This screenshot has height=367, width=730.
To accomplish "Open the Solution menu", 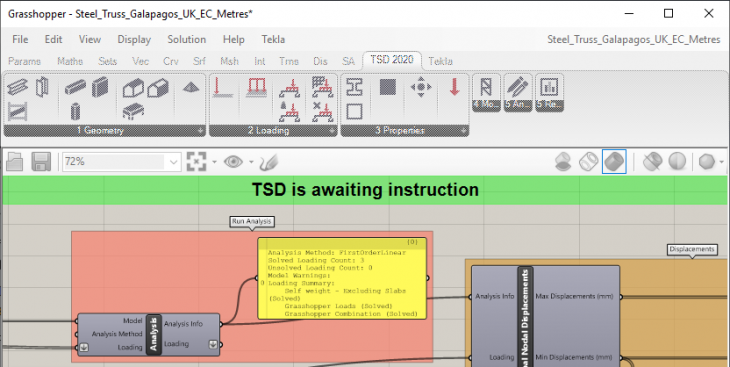I will (x=187, y=40).
